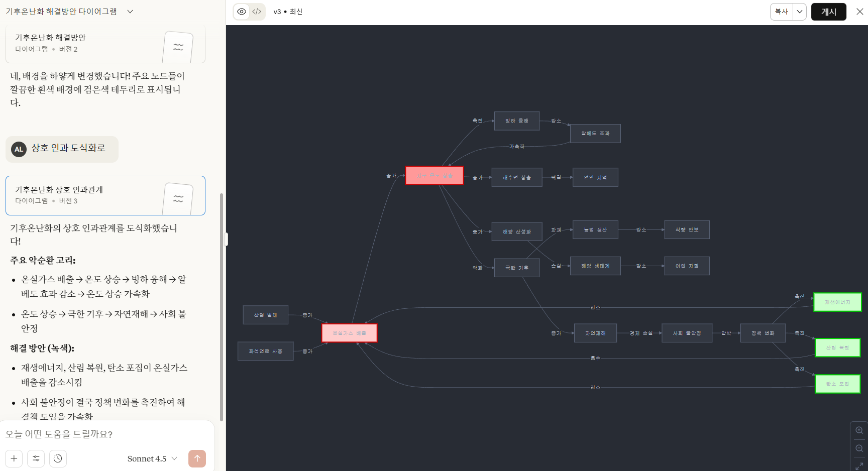Click the zoom out magnifier icon
868x471 pixels.
click(x=859, y=448)
